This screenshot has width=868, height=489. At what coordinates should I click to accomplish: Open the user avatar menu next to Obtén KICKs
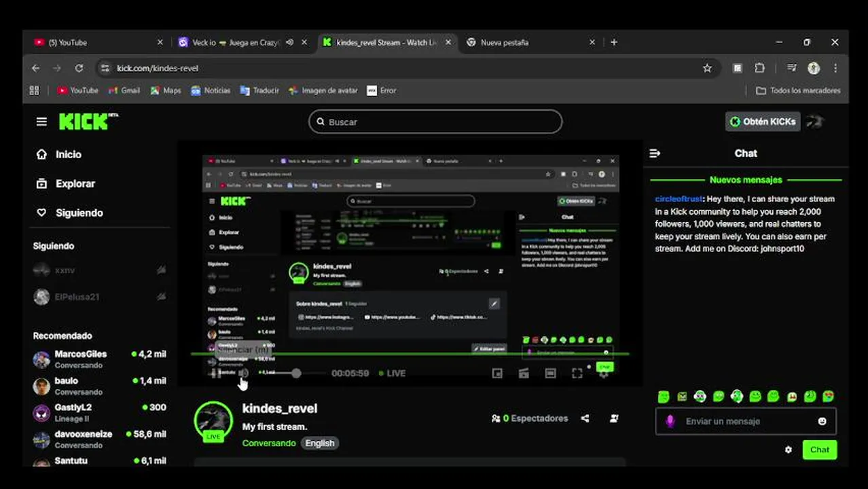815,122
